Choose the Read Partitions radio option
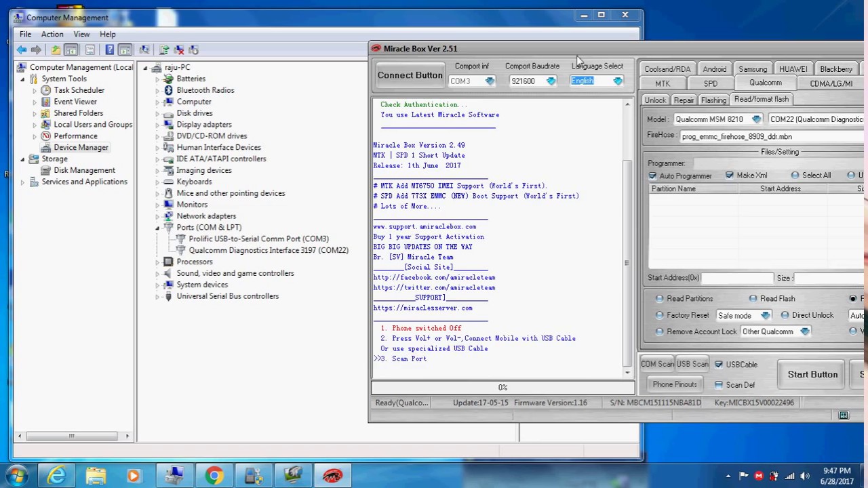 click(660, 299)
